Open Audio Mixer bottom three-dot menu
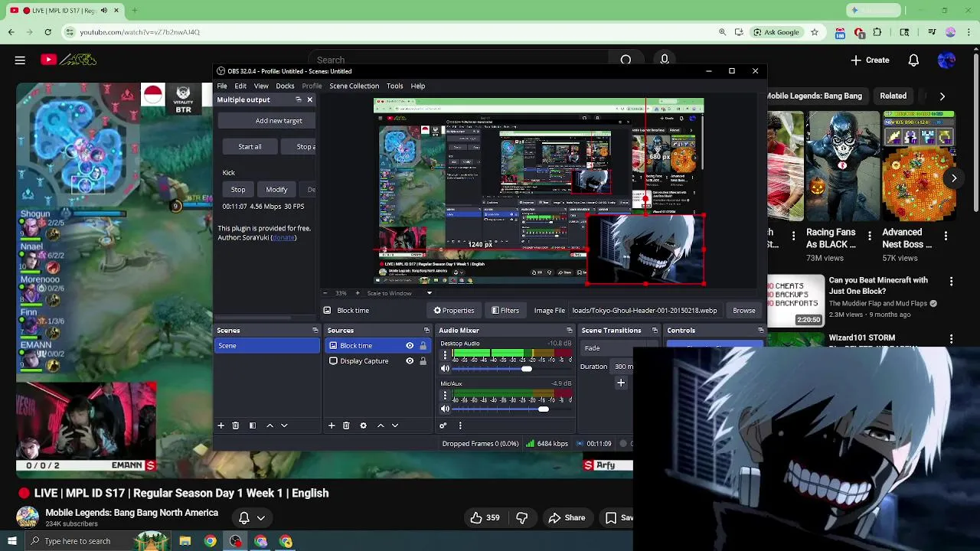Viewport: 980px width, 551px height. coord(460,425)
